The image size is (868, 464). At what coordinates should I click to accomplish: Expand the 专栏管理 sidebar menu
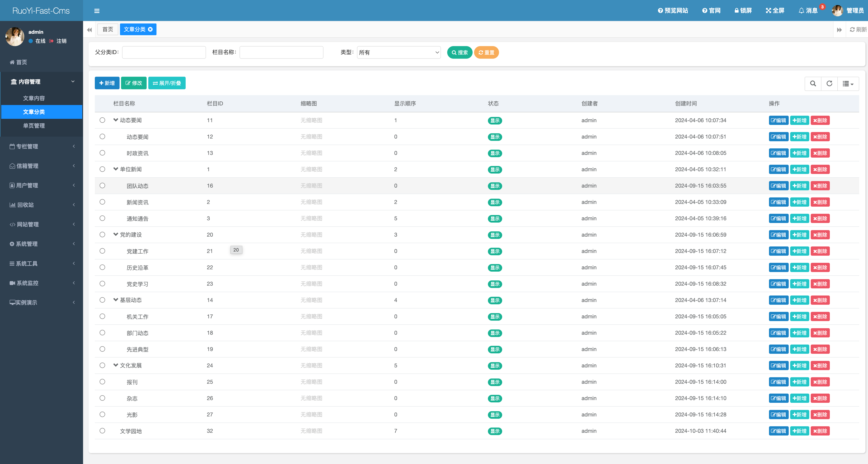coord(42,146)
